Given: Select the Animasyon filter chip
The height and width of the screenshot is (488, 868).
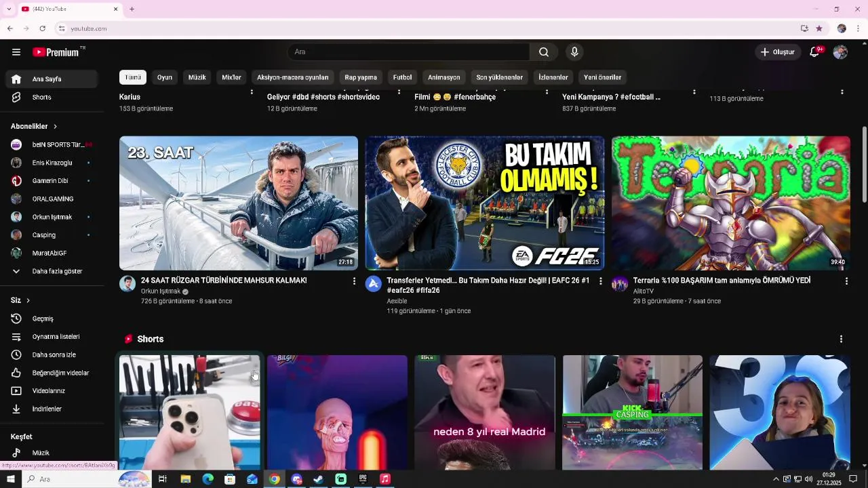Looking at the screenshot, I should click(x=444, y=77).
